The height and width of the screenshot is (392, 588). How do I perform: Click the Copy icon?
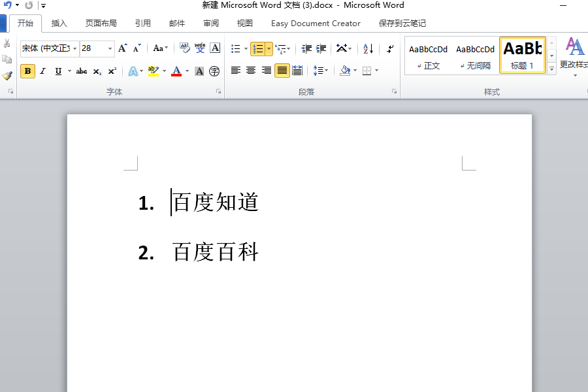click(x=7, y=59)
